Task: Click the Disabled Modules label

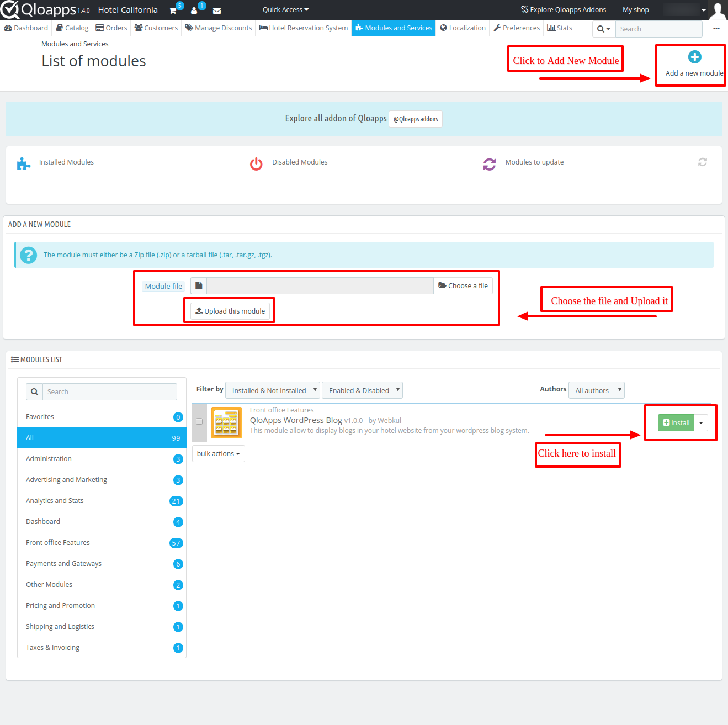Action: [x=300, y=162]
